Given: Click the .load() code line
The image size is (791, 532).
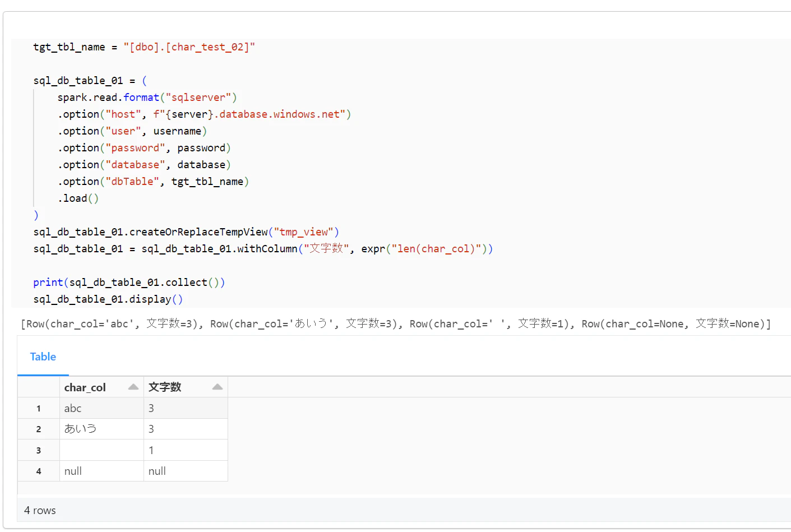Looking at the screenshot, I should click(x=78, y=198).
